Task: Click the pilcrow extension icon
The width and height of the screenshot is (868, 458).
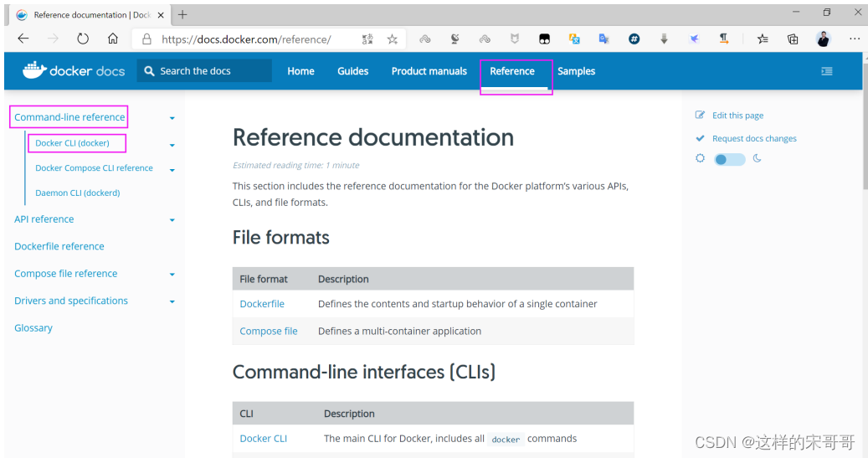Action: tap(724, 39)
